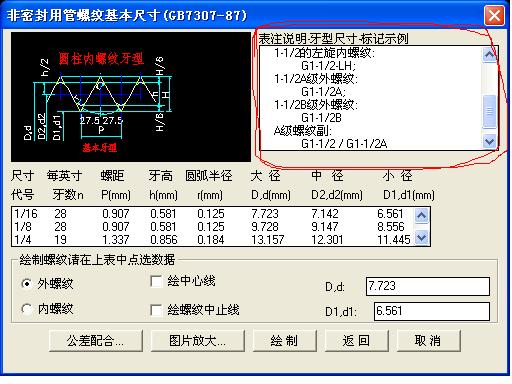This screenshot has width=512, height=384.
Task: Click the value 1.337 pitch cell
Action: click(116, 240)
